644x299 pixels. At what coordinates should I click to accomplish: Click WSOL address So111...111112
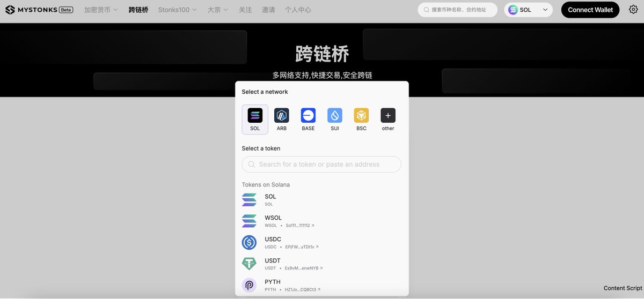[298, 226]
